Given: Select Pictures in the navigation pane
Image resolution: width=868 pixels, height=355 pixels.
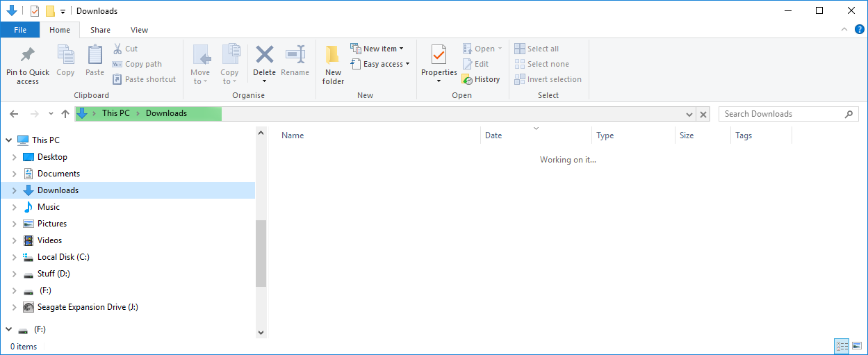Looking at the screenshot, I should [x=52, y=224].
